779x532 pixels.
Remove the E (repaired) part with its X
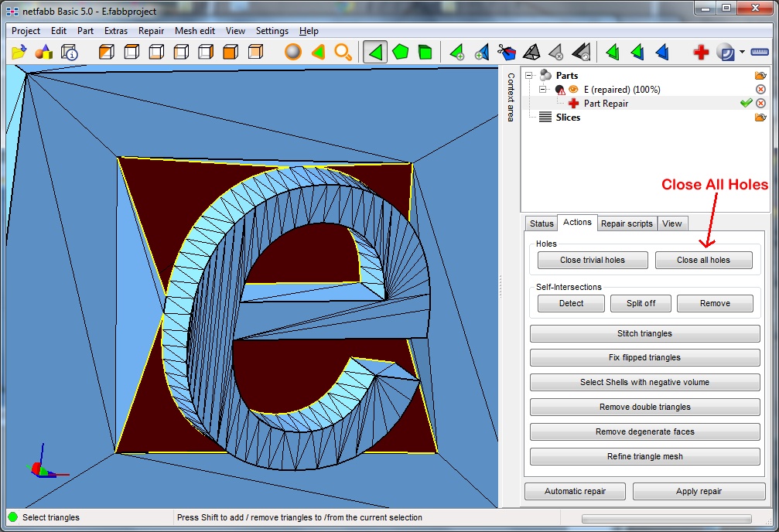click(x=760, y=90)
